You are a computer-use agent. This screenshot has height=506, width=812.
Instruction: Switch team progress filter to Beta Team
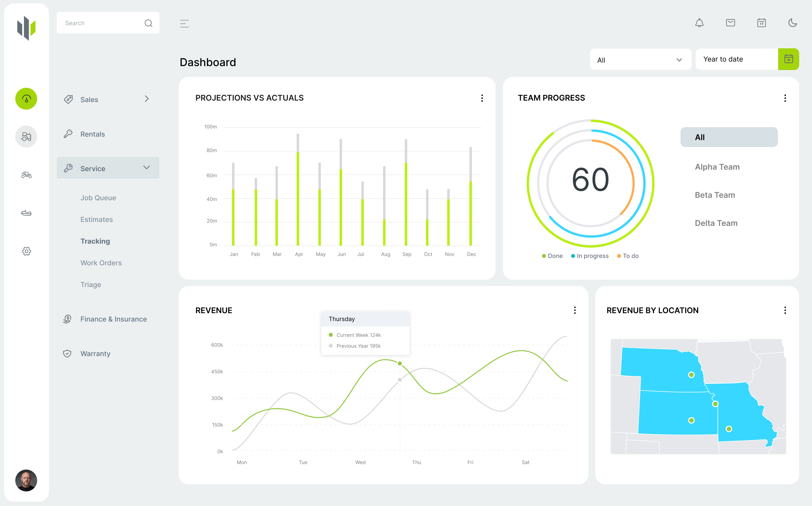pos(715,195)
